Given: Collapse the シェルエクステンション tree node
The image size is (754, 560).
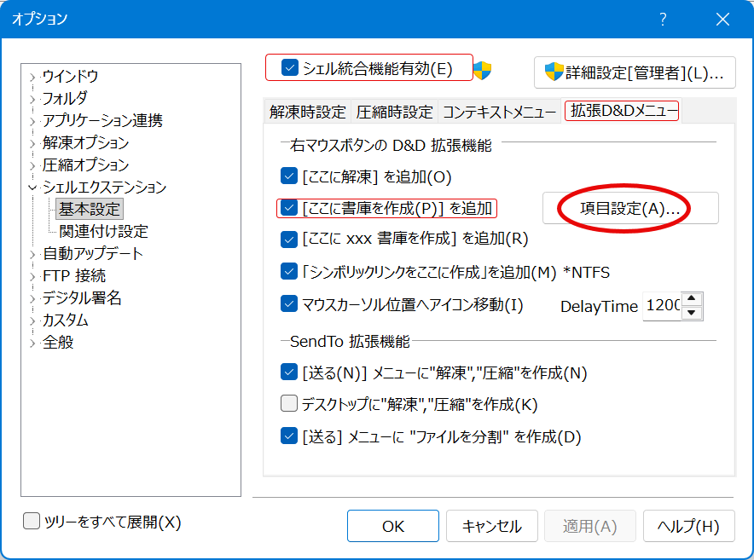Looking at the screenshot, I should tap(32, 188).
